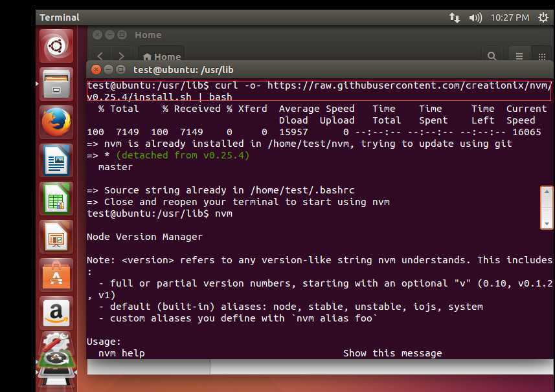Click the 'Home' title of background window
Viewport: 555px width, 392px height.
[x=148, y=35]
